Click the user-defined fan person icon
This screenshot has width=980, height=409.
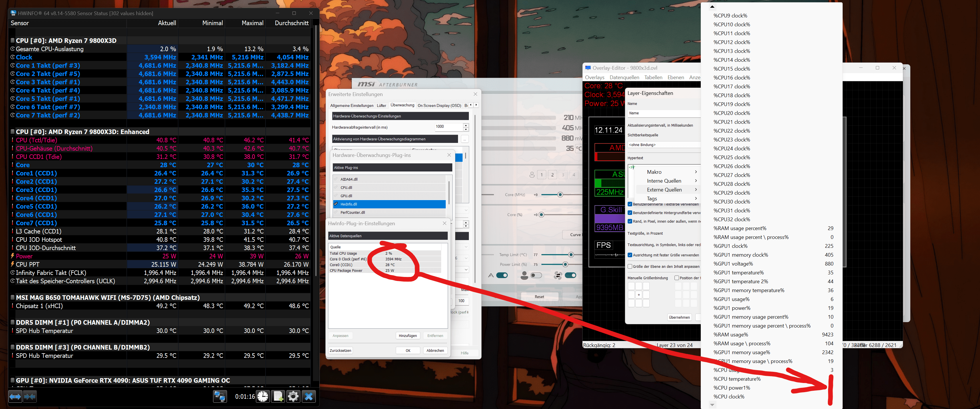click(x=524, y=275)
